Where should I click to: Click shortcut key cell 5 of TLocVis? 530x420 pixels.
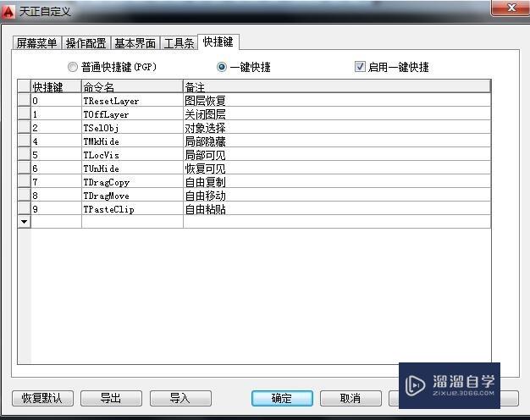[x=56, y=154]
